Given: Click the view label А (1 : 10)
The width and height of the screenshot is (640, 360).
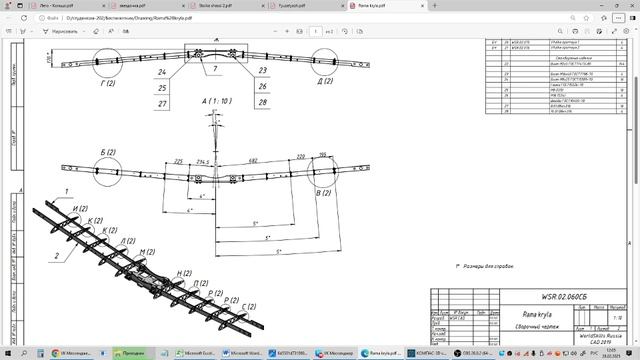Looking at the screenshot, I should tap(217, 101).
